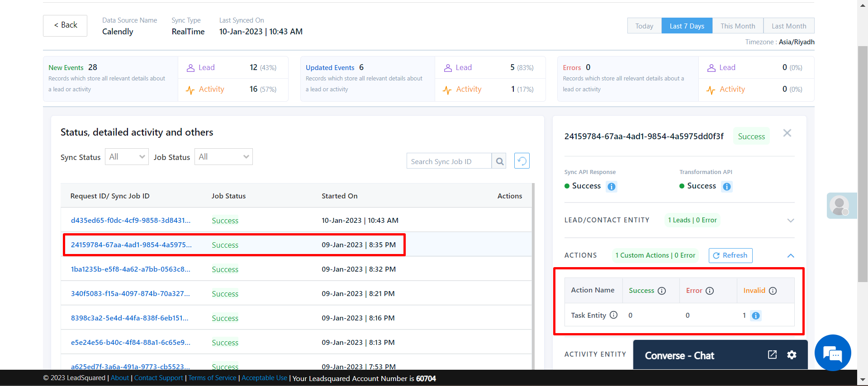Click the Success status beside job ID title
Image resolution: width=868 pixels, height=386 pixels.
click(x=751, y=137)
